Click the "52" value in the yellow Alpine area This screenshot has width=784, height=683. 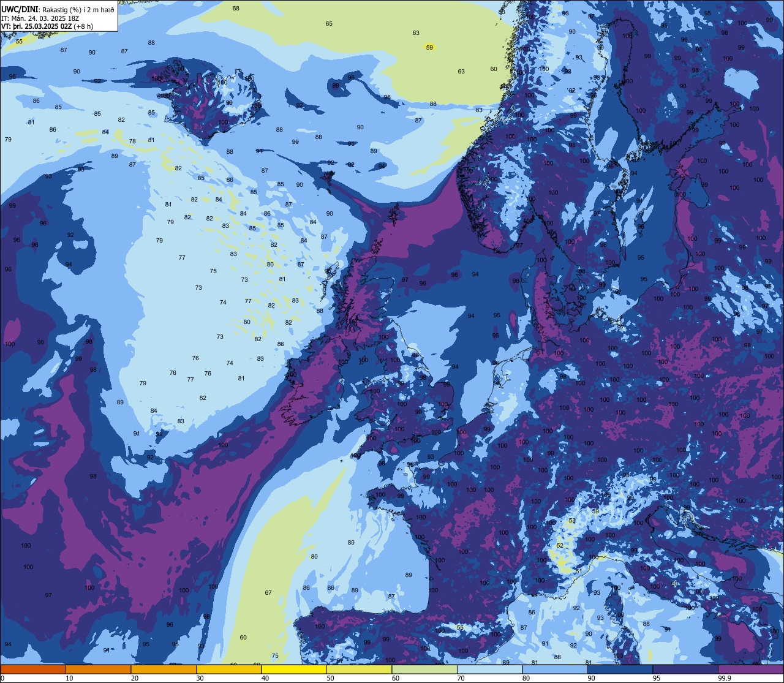(x=560, y=545)
